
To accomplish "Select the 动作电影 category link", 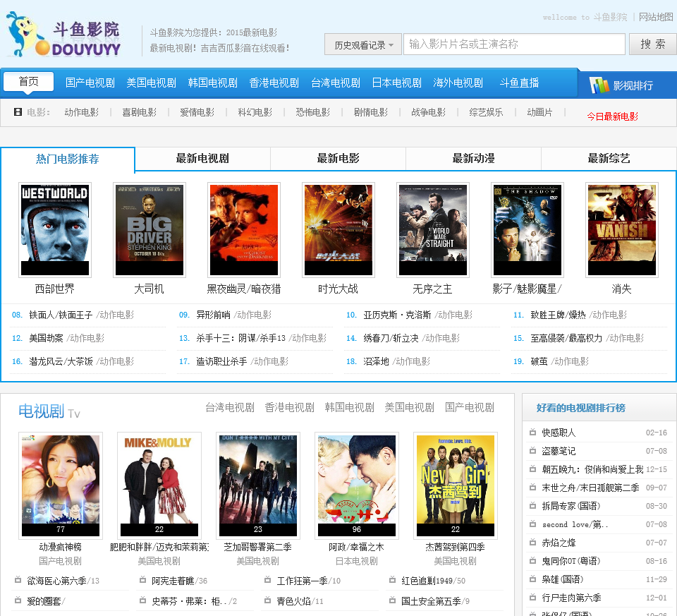I will point(82,112).
